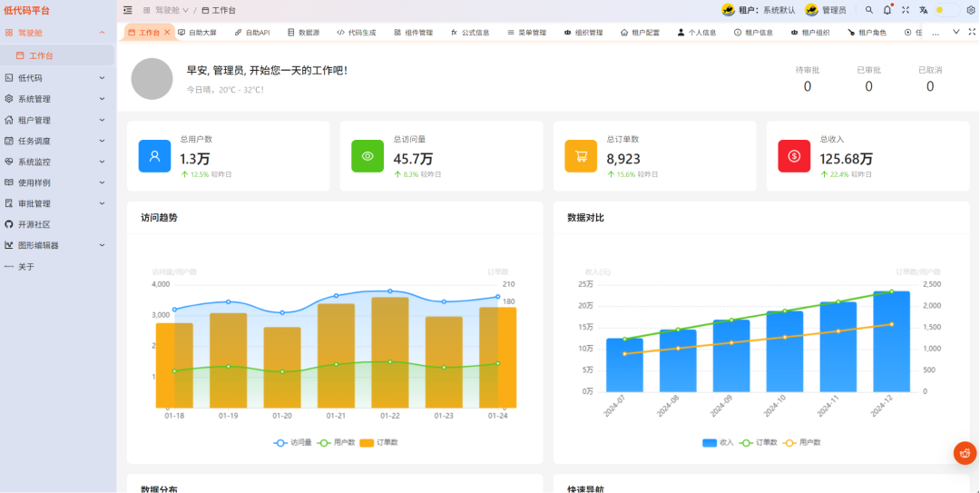Switch to the 租户配置 tab
Viewport: 980px width, 493px height.
click(x=640, y=33)
